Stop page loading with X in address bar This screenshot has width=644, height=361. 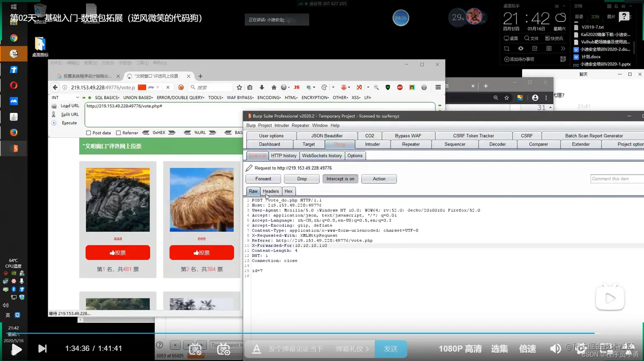168,87
